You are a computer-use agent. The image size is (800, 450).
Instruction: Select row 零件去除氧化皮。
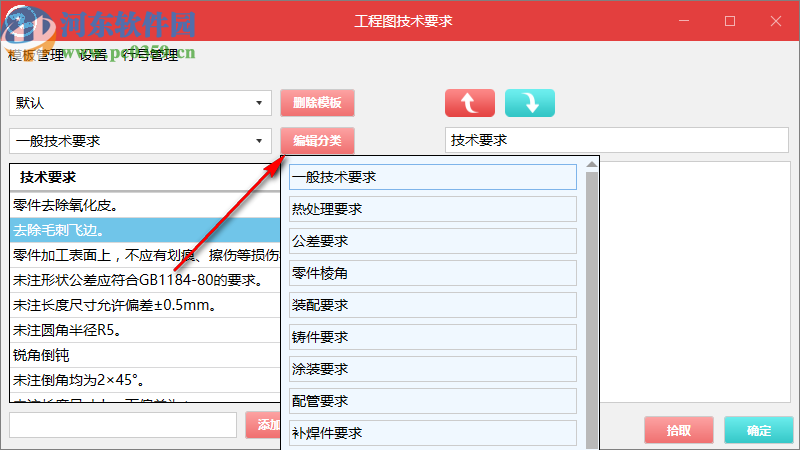coord(145,205)
